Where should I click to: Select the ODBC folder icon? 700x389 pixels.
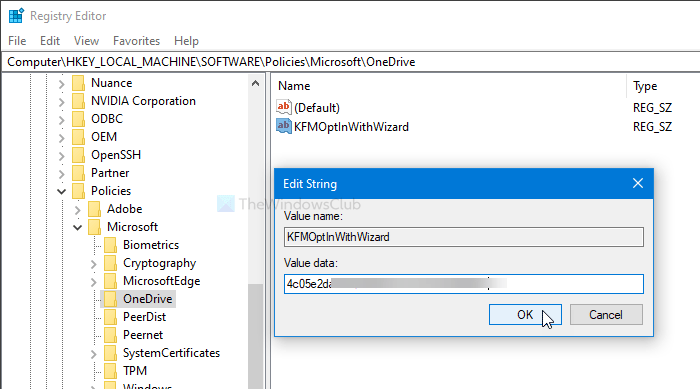78,119
